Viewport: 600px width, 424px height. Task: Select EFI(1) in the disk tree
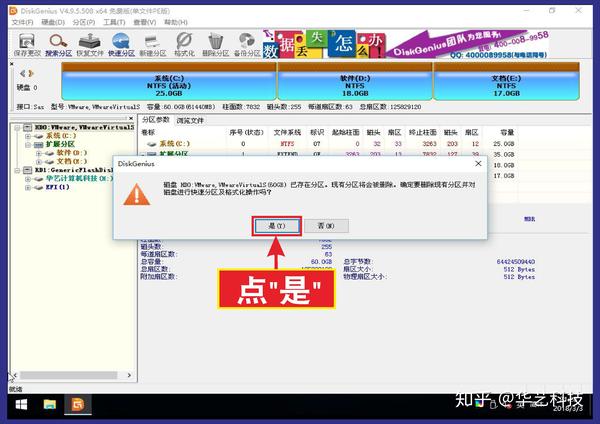point(58,187)
